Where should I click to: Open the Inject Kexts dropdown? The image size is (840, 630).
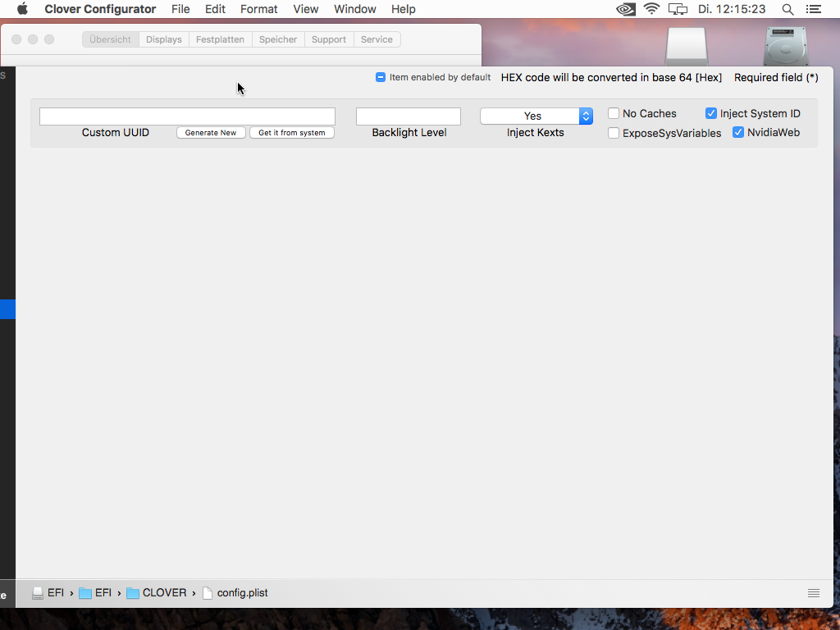click(x=536, y=116)
